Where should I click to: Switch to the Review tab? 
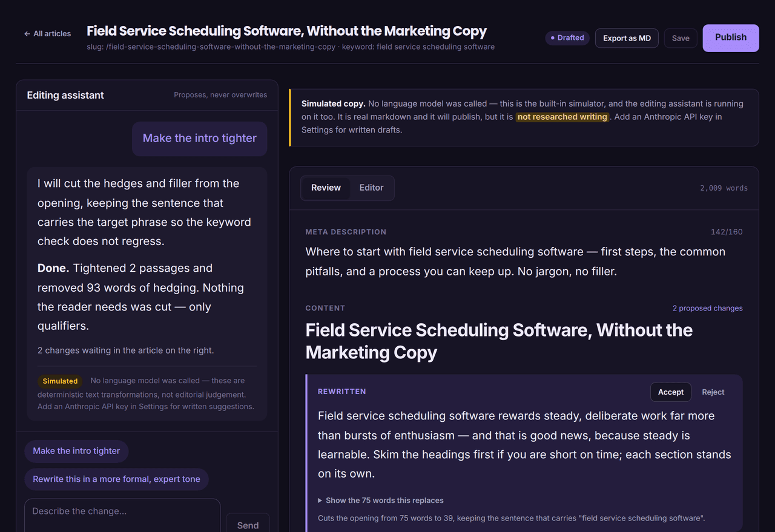pyautogui.click(x=326, y=188)
